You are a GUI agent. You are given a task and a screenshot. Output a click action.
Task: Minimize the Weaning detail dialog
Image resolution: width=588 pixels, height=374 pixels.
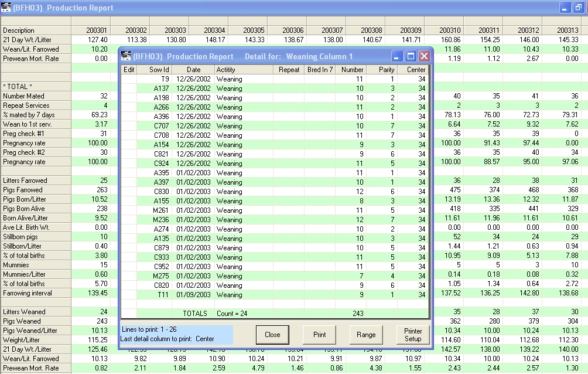pos(396,56)
